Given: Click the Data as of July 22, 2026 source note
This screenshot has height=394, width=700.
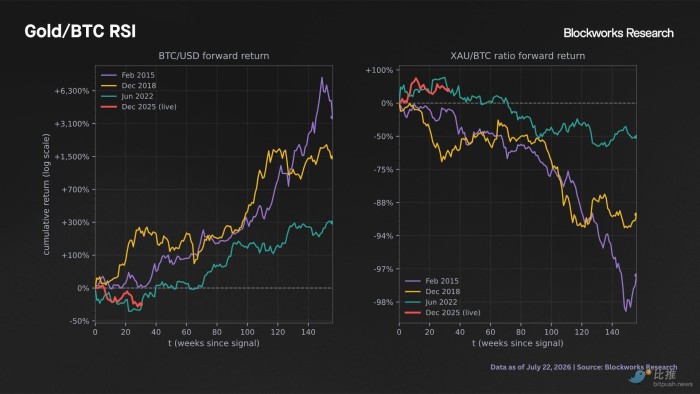Looking at the screenshot, I should [583, 367].
